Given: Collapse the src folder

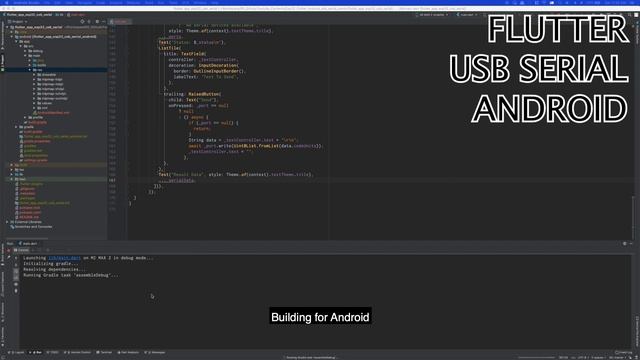Looking at the screenshot, I should pos(21,46).
